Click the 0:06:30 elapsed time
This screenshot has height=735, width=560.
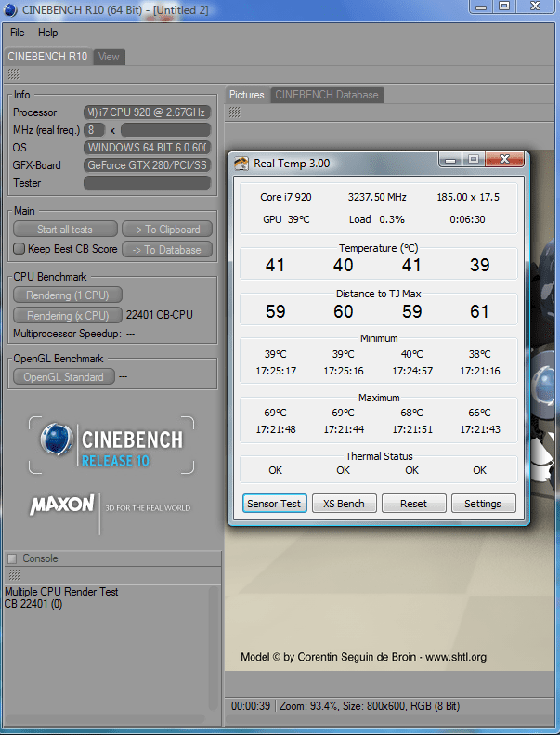coord(467,219)
